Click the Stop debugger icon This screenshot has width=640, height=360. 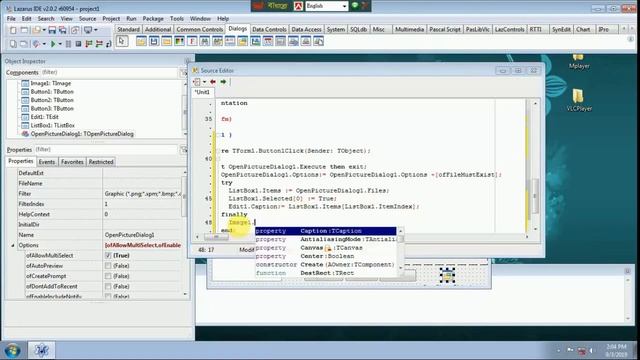click(x=78, y=44)
